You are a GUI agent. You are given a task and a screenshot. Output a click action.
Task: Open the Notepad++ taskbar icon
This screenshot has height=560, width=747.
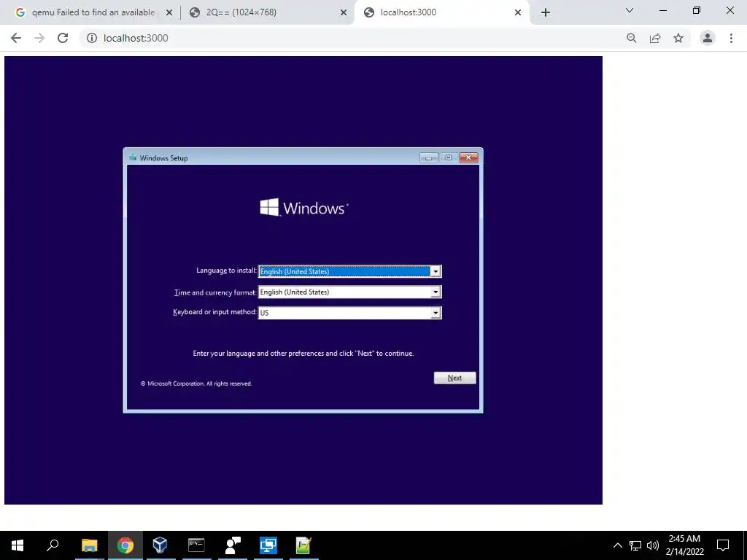coord(304,545)
